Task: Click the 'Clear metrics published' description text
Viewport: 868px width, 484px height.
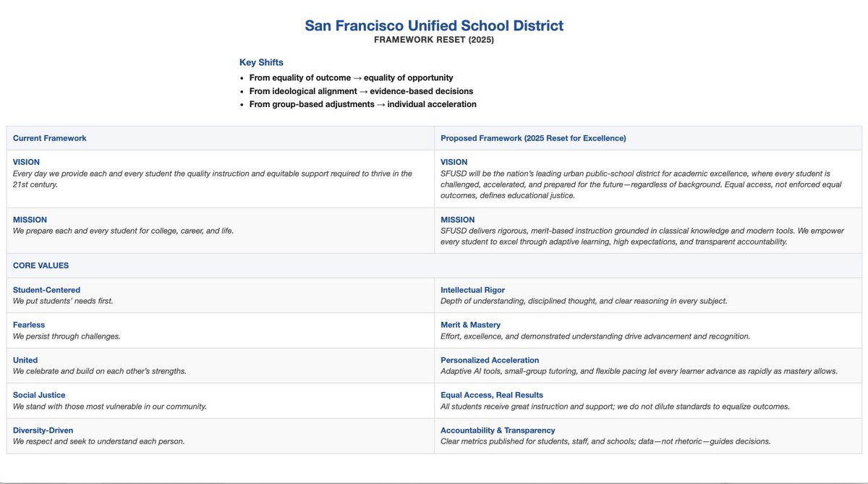Action: [x=605, y=441]
